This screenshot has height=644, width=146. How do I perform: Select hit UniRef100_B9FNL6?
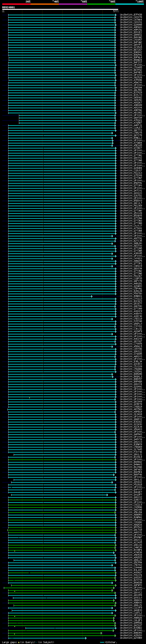click(x=131, y=57)
